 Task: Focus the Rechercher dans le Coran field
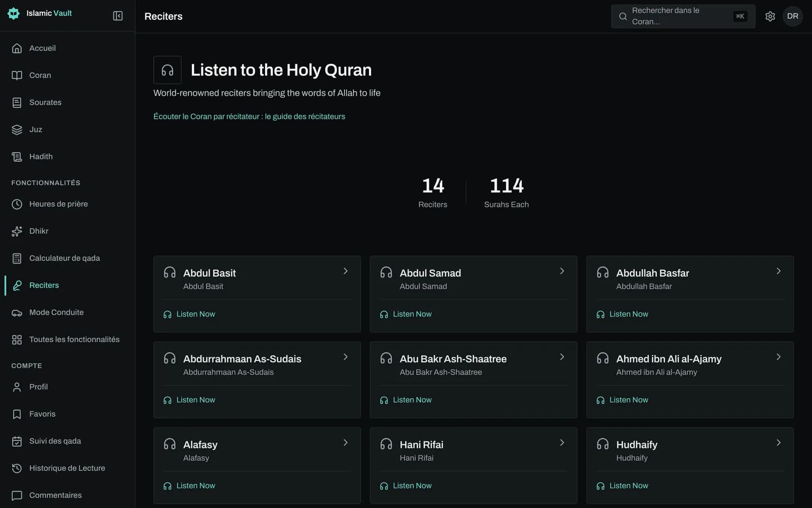683,16
